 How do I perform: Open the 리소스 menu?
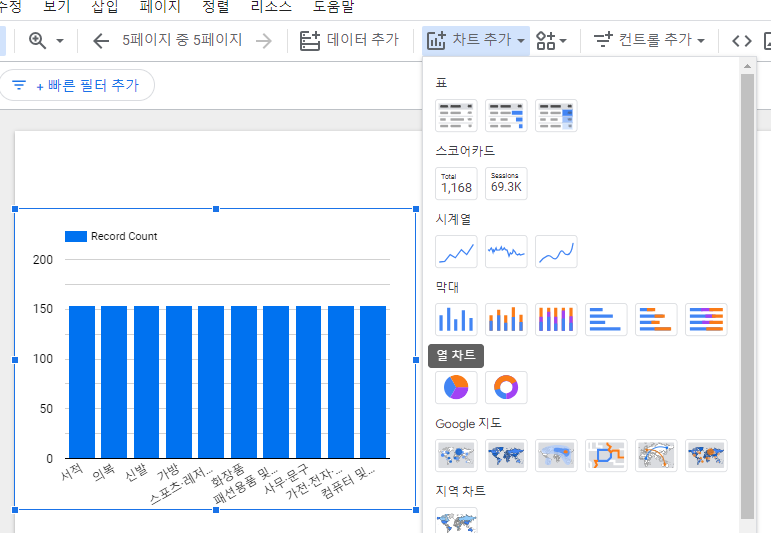click(x=271, y=6)
